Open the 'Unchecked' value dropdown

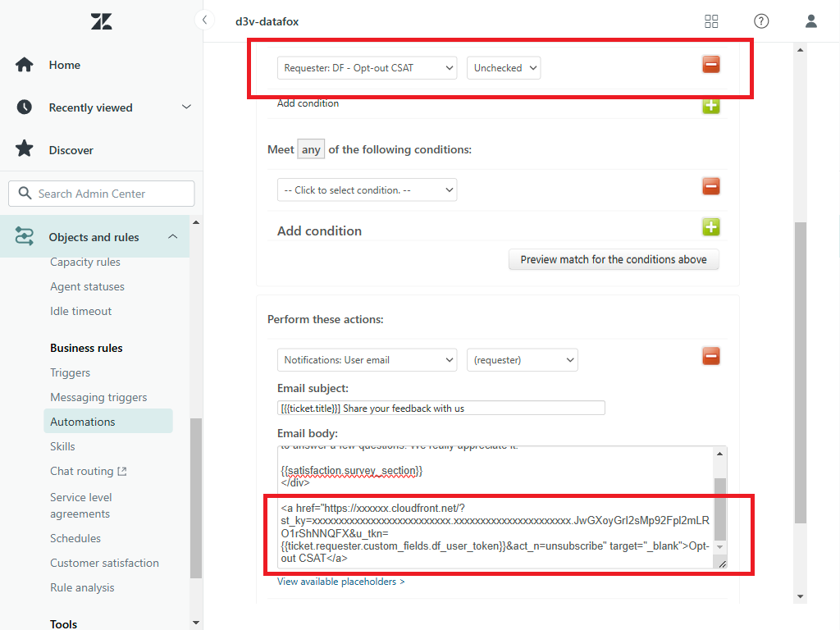pyautogui.click(x=503, y=68)
